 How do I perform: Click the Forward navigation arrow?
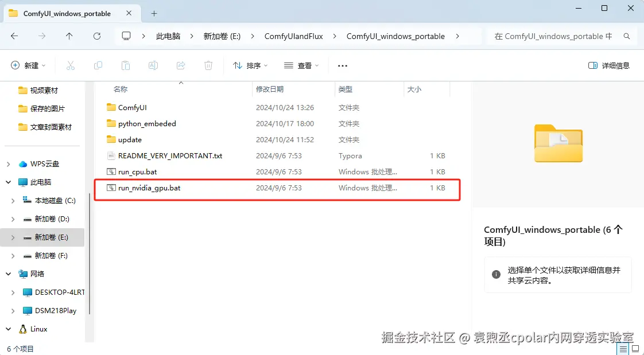click(x=42, y=36)
